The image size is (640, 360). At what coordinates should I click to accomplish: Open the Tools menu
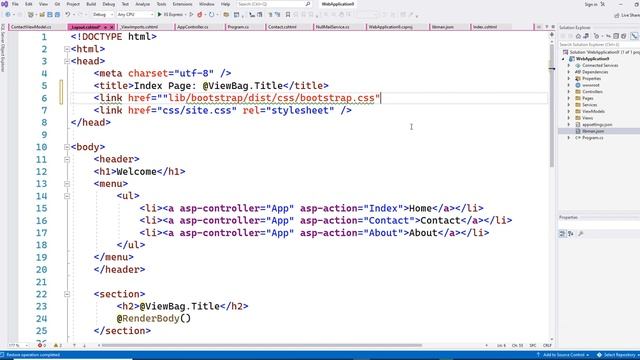tap(162, 4)
